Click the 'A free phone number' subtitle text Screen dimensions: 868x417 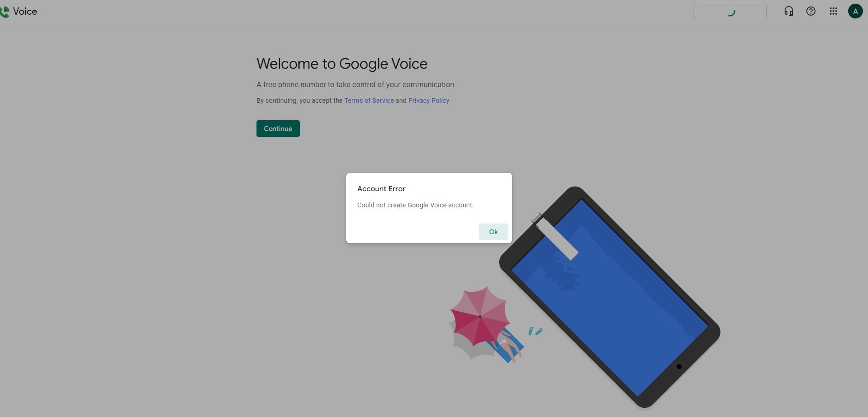[355, 85]
